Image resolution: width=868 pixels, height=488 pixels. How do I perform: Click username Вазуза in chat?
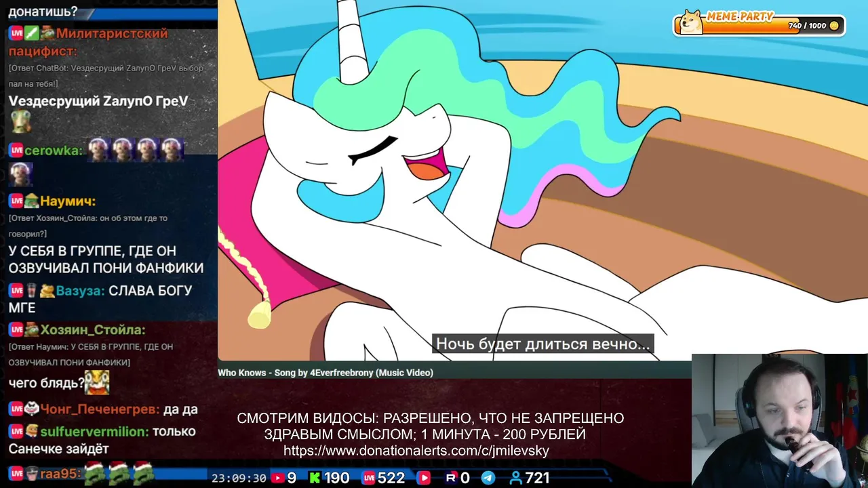[80, 291]
